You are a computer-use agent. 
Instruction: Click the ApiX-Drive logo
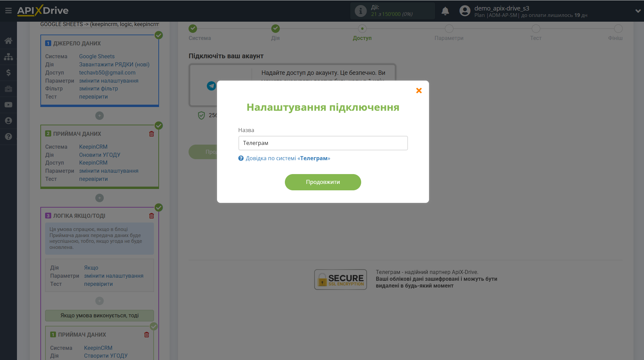(x=43, y=10)
